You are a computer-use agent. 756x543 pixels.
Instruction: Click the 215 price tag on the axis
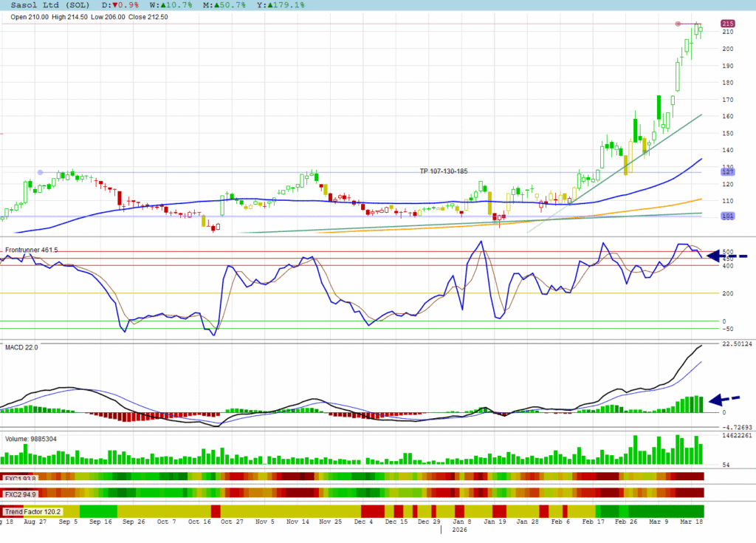click(x=726, y=24)
